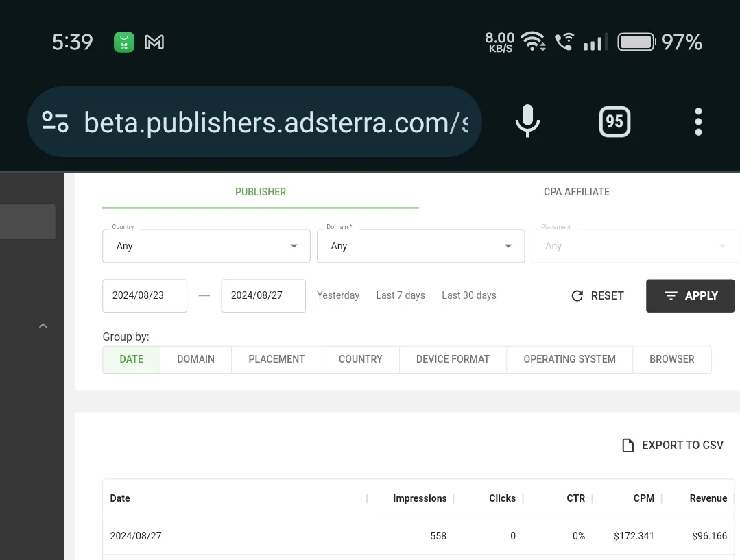Tap the microphone voice search icon
This screenshot has height=560, width=740.
tap(527, 121)
